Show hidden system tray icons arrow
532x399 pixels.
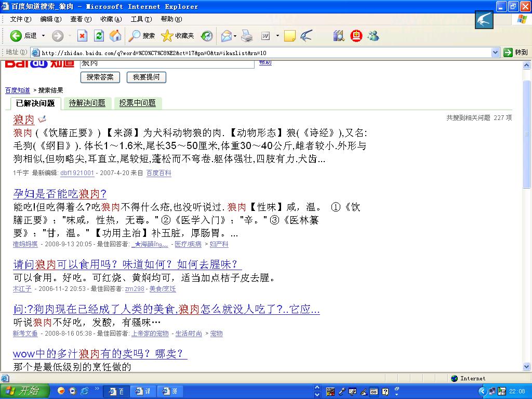tap(482, 392)
